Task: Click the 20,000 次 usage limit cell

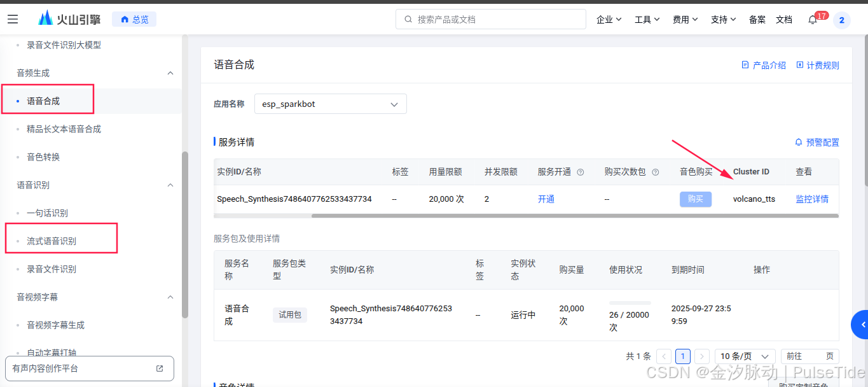Action: click(x=446, y=199)
